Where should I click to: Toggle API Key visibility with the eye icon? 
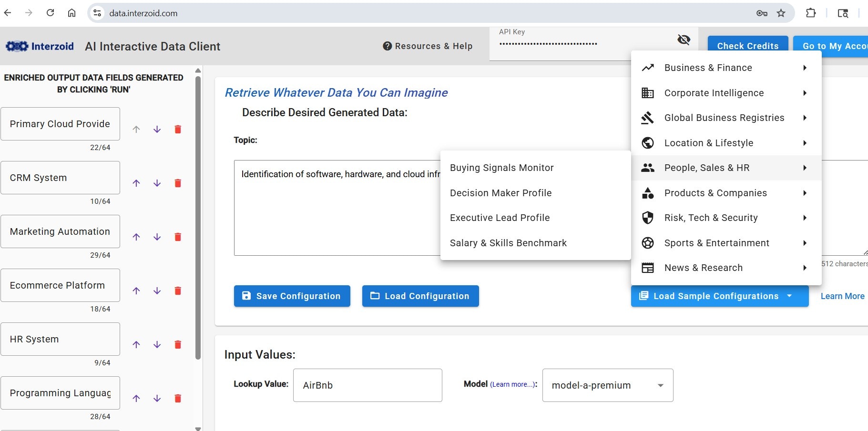(684, 40)
